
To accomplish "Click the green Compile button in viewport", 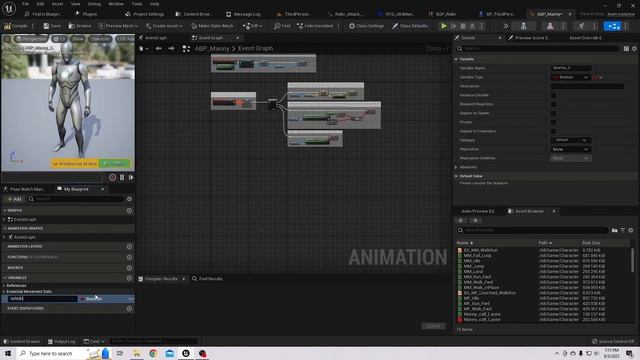I will pos(115,164).
